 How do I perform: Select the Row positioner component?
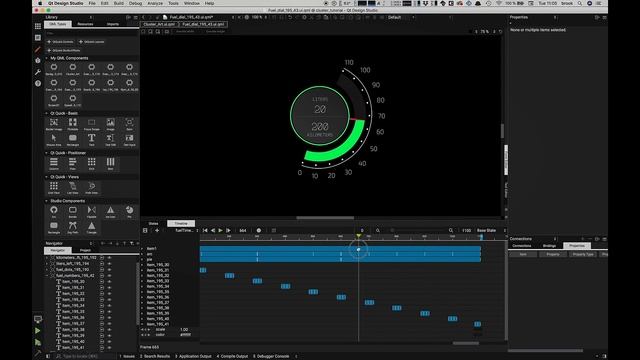pos(111,164)
